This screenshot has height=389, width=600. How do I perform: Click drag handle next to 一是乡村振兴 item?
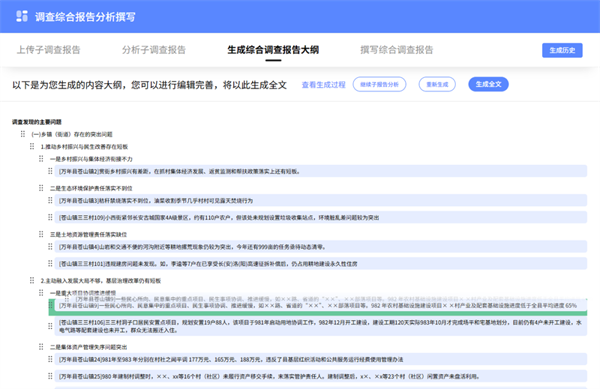41,158
